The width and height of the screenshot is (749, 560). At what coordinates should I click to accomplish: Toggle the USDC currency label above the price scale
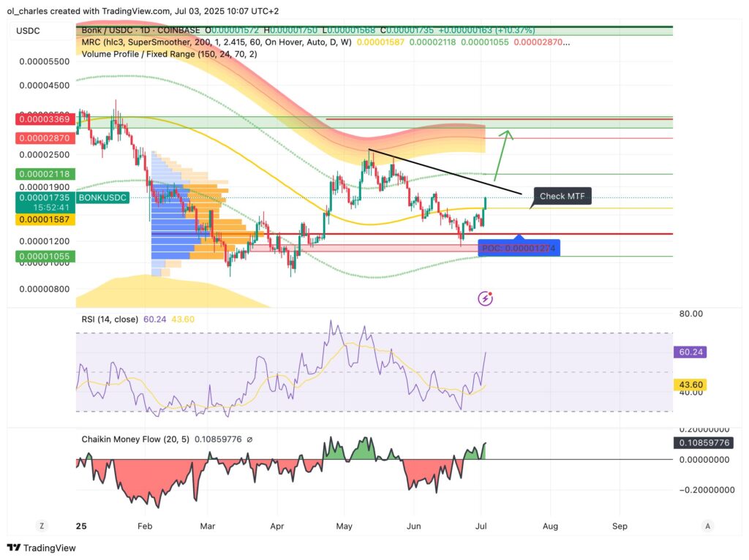pos(27,31)
